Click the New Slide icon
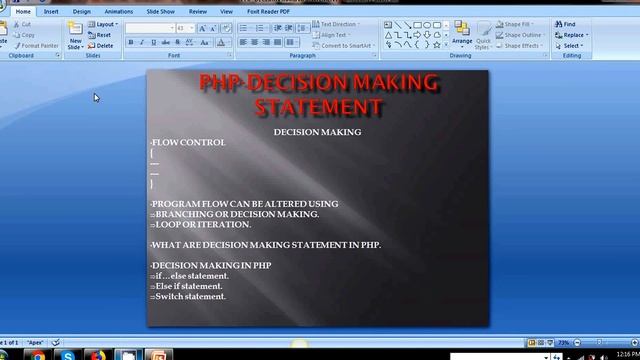The image size is (640, 360). pyautogui.click(x=75, y=29)
